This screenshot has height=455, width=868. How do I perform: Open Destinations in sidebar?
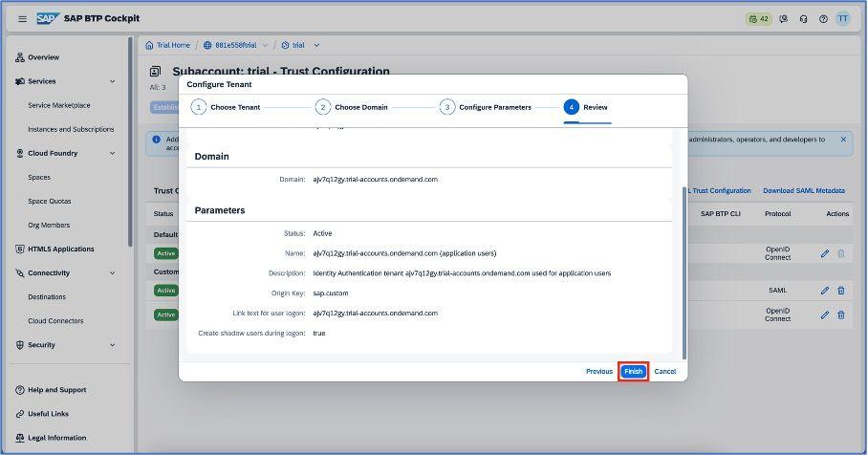[47, 297]
